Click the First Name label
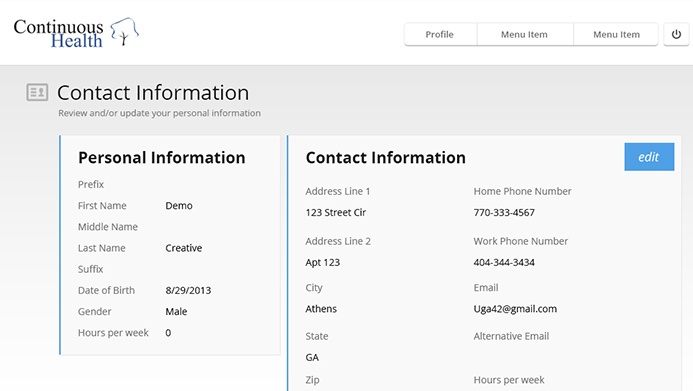This screenshot has height=391, width=693. pyautogui.click(x=102, y=205)
